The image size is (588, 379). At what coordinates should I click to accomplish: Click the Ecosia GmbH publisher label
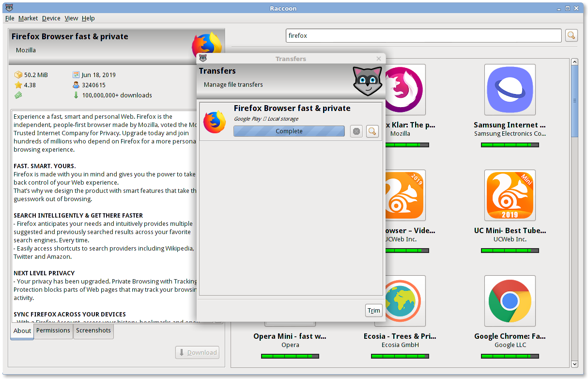coord(400,345)
